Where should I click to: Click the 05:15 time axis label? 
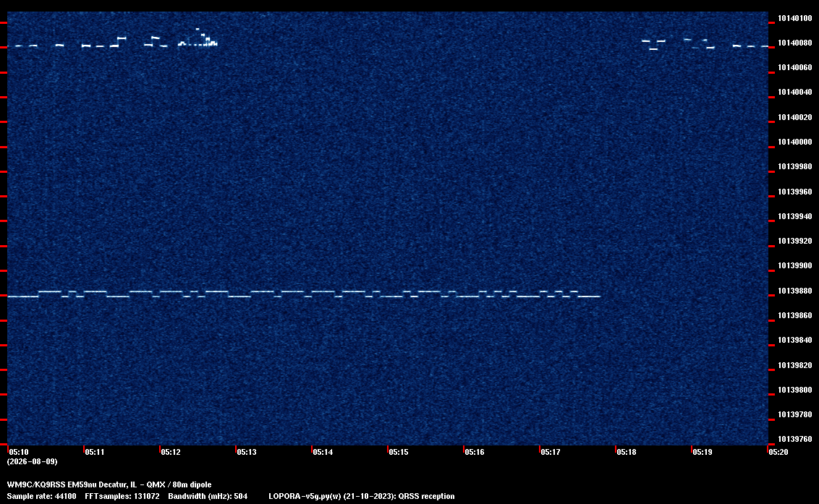pos(399,452)
